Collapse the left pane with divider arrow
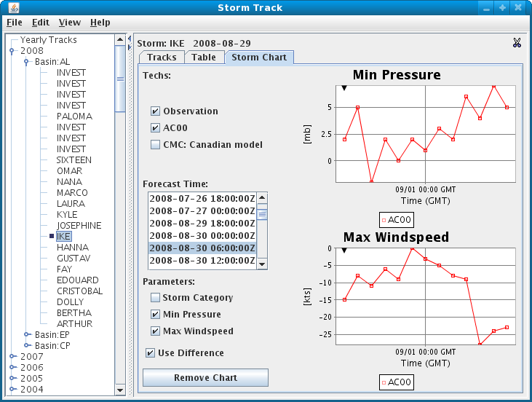This screenshot has height=402, width=532. click(130, 38)
